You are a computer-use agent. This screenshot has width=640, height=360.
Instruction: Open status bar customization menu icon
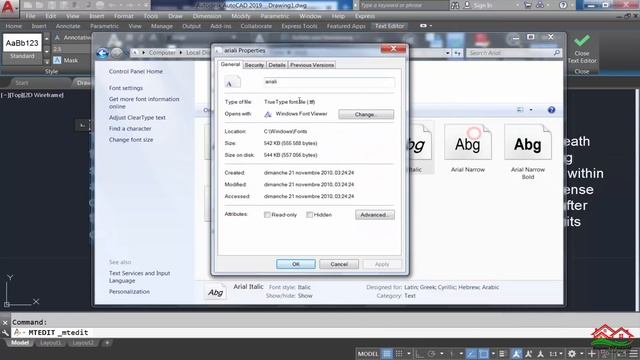click(634, 353)
